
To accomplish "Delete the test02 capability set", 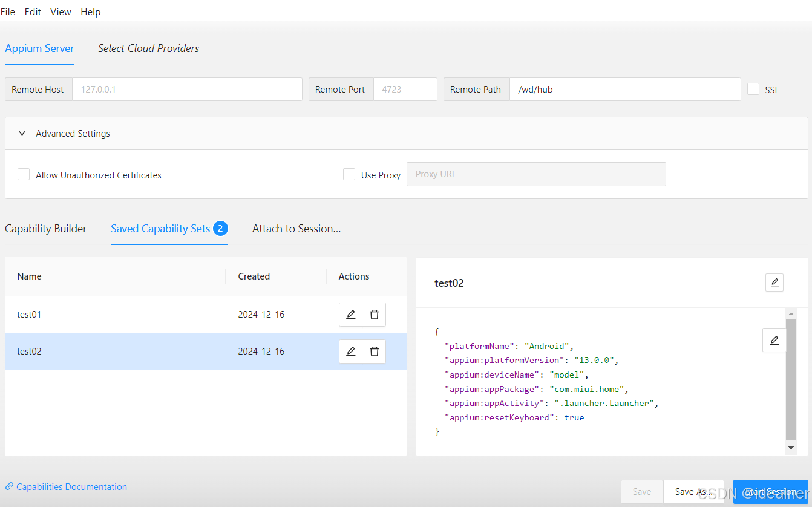I will 374,352.
